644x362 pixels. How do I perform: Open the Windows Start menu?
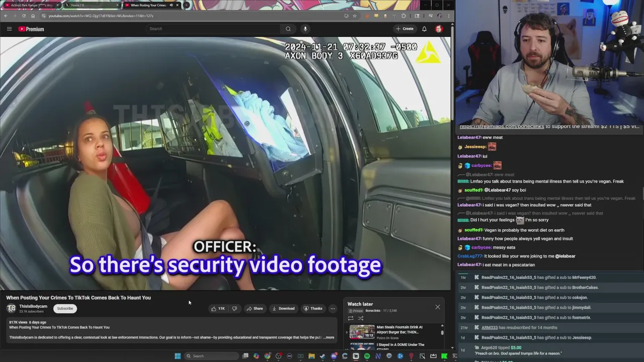(178, 356)
